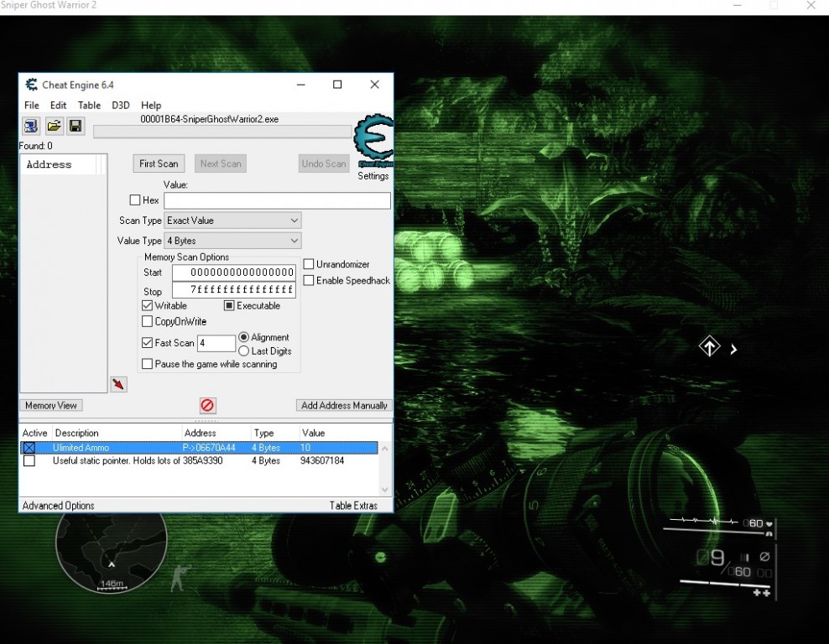Click the soldier stance icon in the game HUD
The width and height of the screenshot is (829, 644).
point(180,578)
